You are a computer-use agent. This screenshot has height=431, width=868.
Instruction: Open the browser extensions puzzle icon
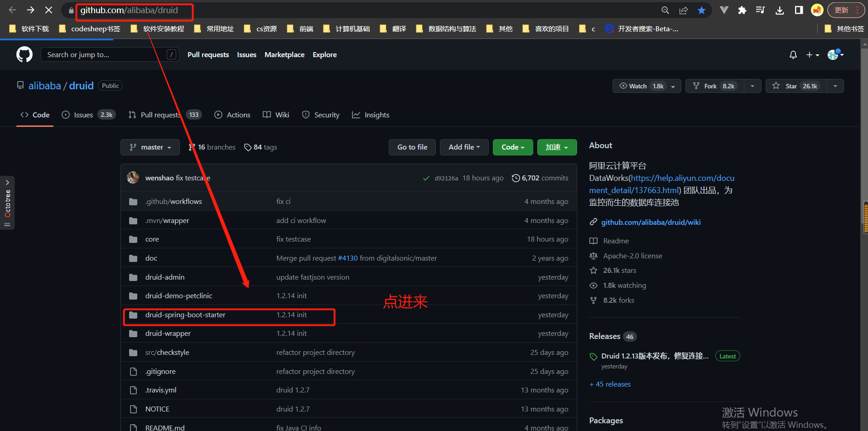coord(742,10)
